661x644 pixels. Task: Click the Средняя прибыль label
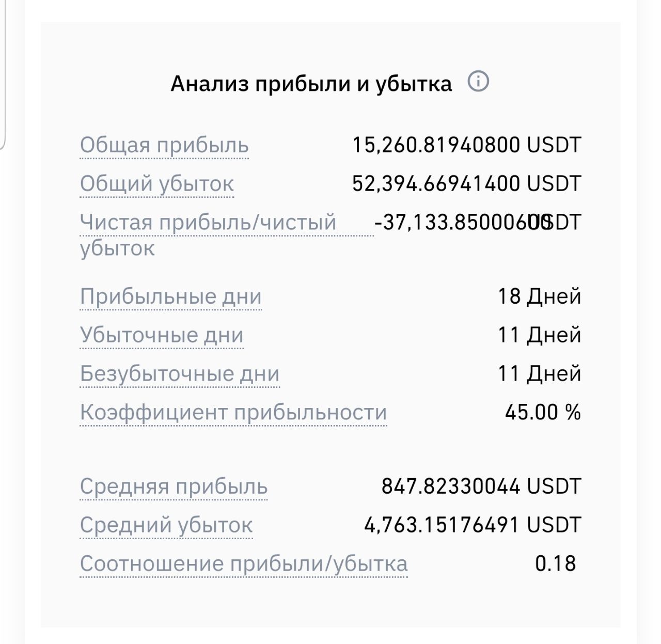tap(174, 486)
